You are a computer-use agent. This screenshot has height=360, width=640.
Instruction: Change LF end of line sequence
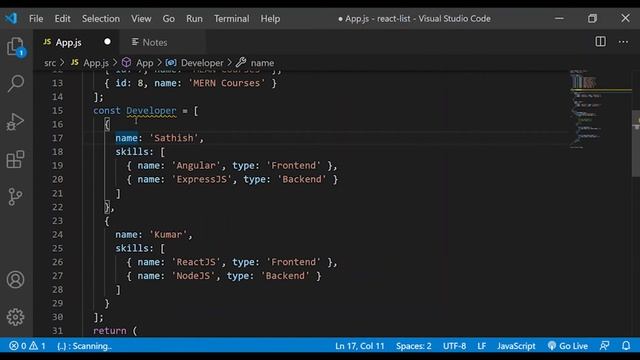[482, 346]
